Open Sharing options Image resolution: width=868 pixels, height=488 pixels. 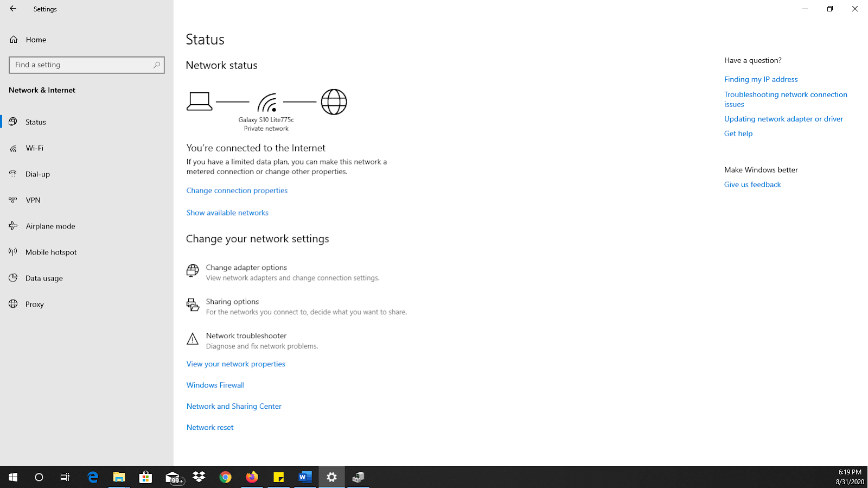coord(232,302)
